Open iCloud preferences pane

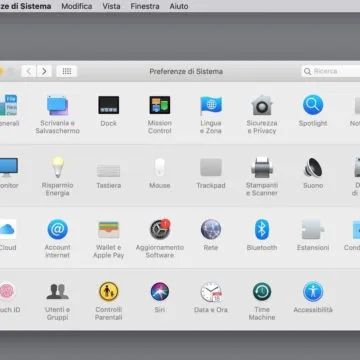pyautogui.click(x=7, y=235)
